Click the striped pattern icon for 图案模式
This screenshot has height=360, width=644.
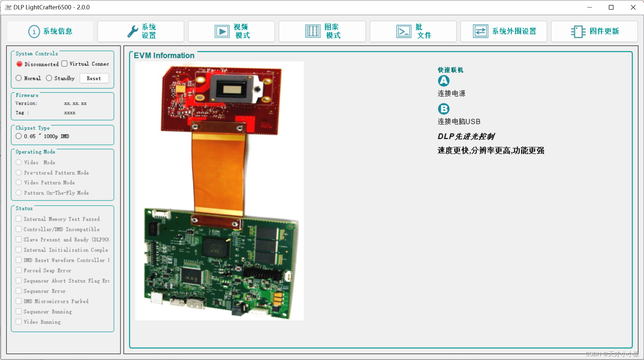[x=313, y=31]
